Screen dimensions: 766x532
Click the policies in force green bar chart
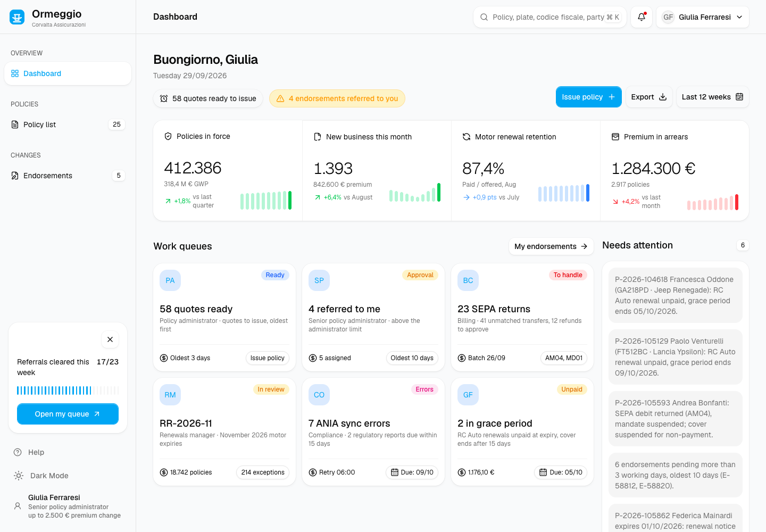coord(266,201)
